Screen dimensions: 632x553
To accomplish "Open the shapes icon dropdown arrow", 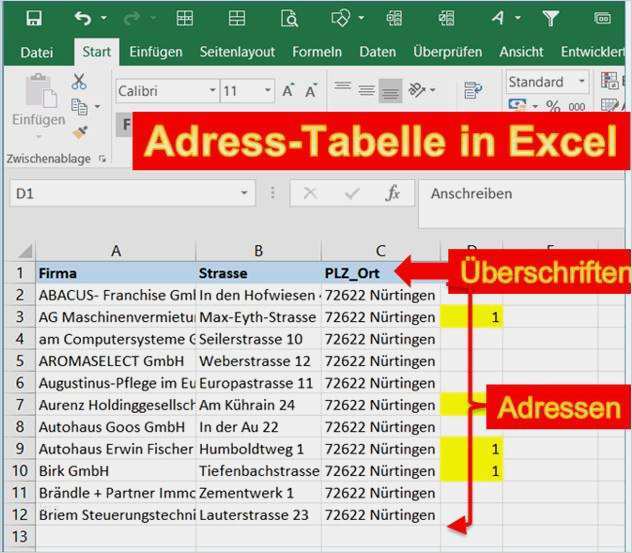I will pyautogui.click(x=361, y=18).
